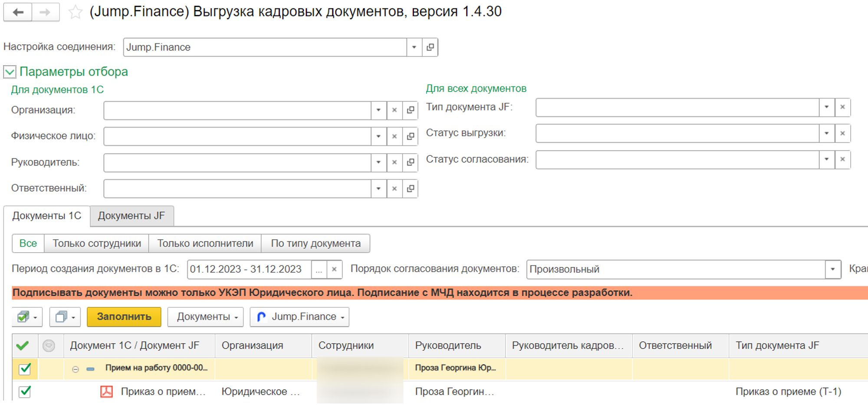Uncheck the Приказ о приеме row checkbox
The height and width of the screenshot is (405, 868).
25,392
